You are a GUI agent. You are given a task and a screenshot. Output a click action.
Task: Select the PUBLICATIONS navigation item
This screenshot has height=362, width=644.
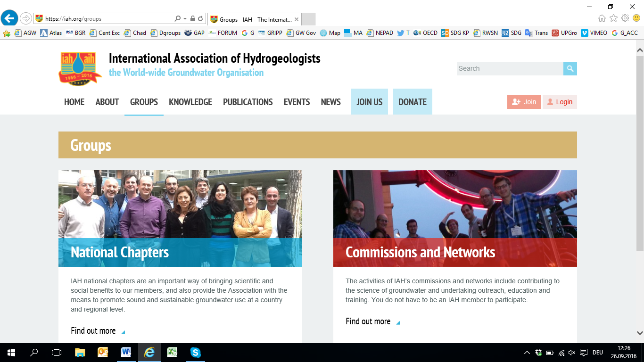click(248, 102)
